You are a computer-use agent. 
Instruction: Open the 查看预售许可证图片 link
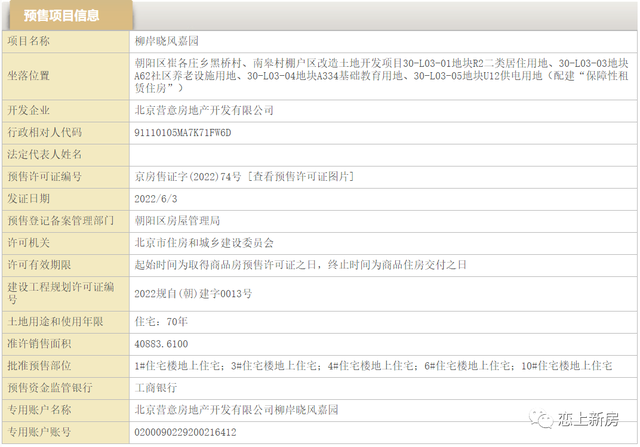[x=301, y=176]
